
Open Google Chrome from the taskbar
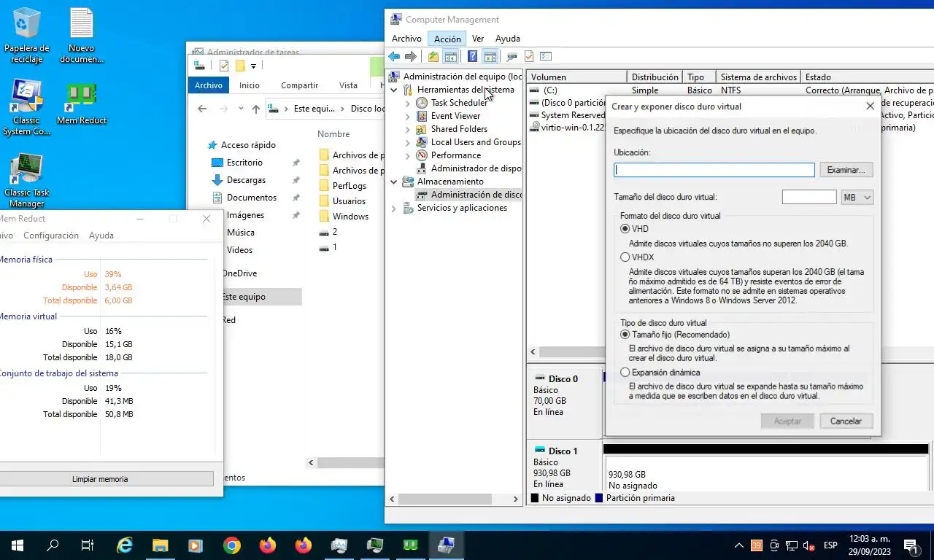tap(232, 545)
